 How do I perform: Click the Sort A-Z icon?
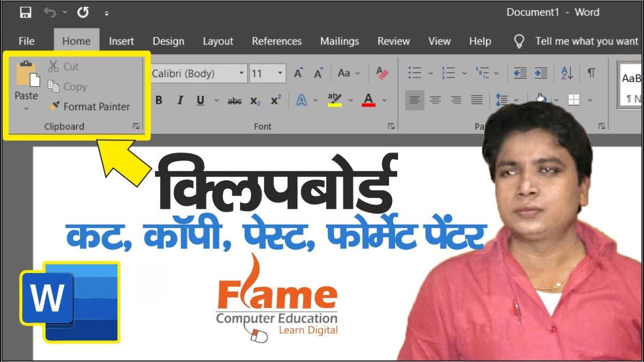(x=567, y=73)
